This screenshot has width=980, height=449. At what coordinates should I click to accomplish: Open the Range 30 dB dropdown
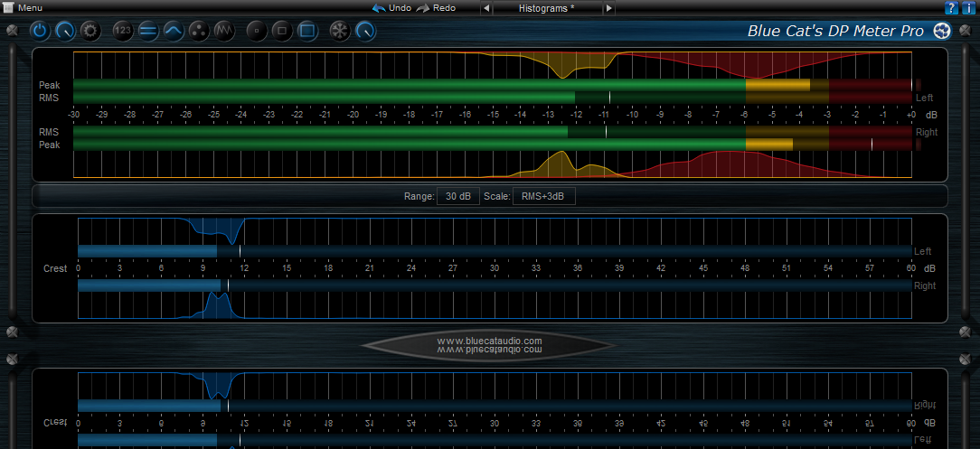(458, 196)
